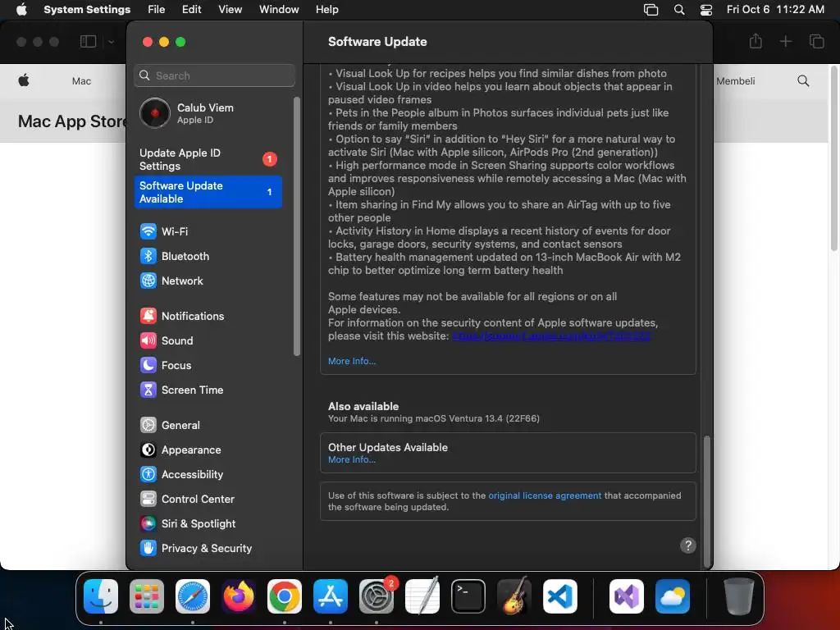The height and width of the screenshot is (630, 840).
Task: Open Launchpad from the Dock
Action: click(147, 596)
